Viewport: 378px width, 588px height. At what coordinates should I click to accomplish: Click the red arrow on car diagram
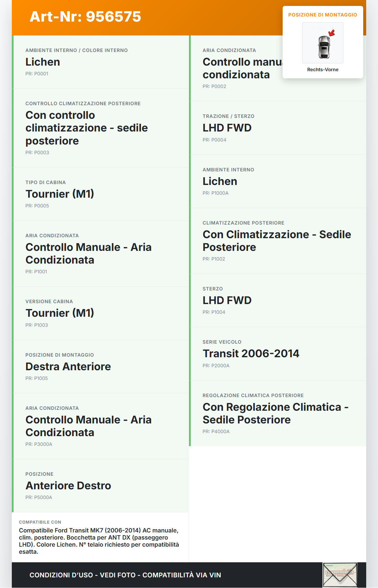[x=332, y=33]
